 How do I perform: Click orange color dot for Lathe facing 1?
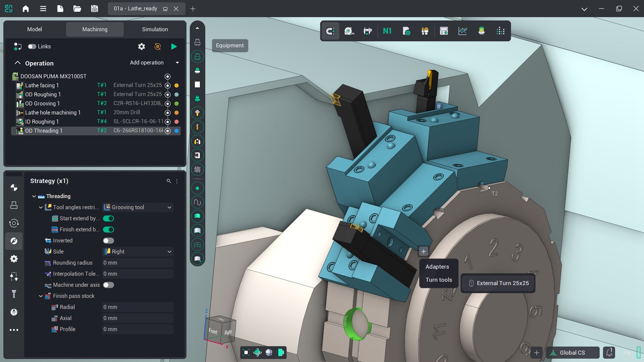[177, 85]
